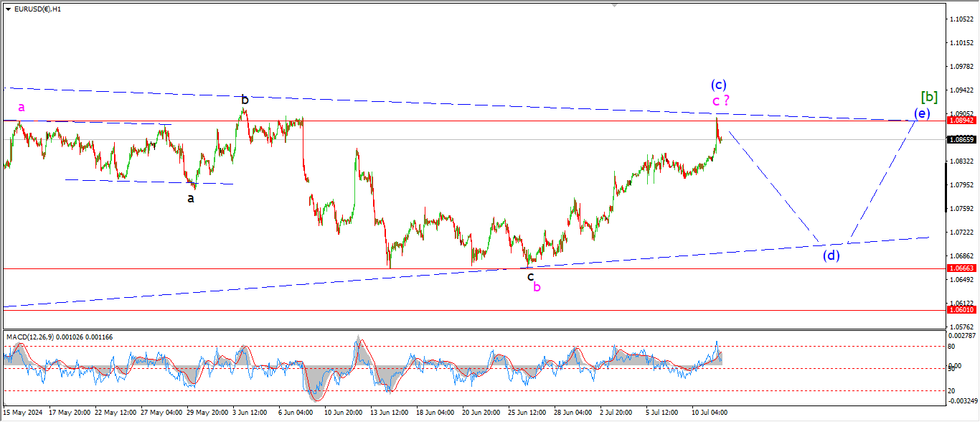Click the black 'b' label above June peak
This screenshot has width=980, height=422.
[245, 100]
